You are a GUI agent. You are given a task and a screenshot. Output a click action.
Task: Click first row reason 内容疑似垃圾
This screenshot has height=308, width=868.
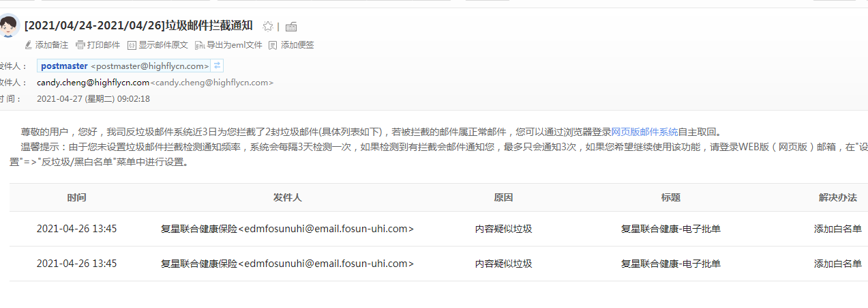(x=503, y=229)
